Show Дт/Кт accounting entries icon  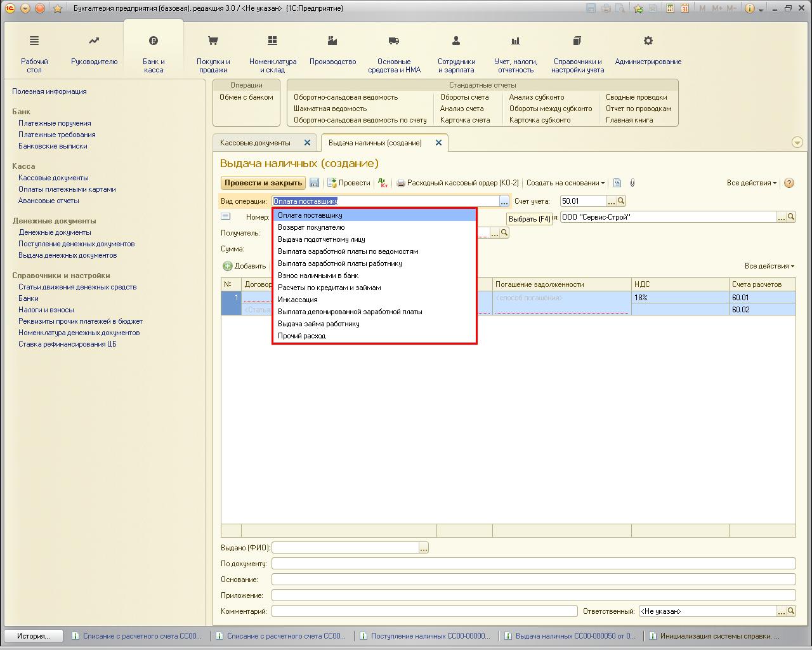pyautogui.click(x=383, y=183)
